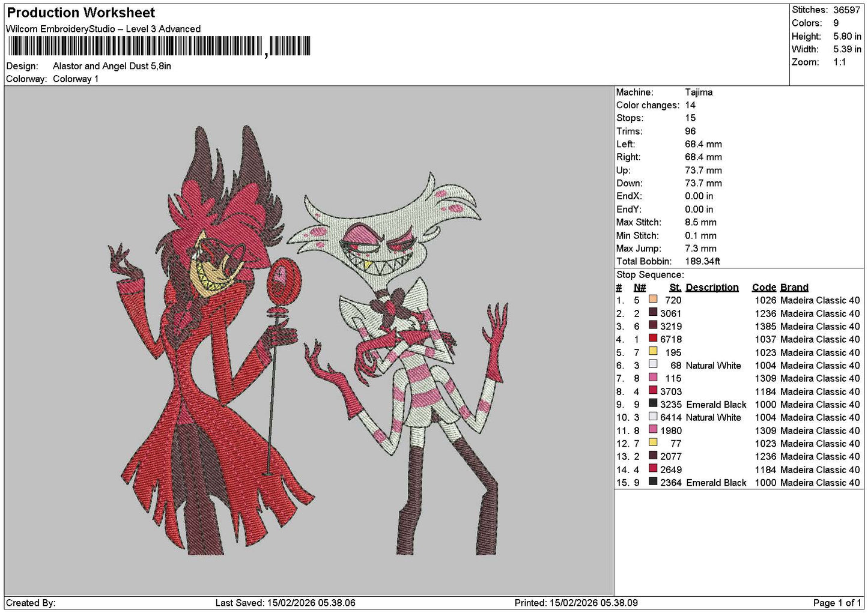This screenshot has height=613, width=868.
Task: Click the 'Code' column header
Action: (764, 288)
